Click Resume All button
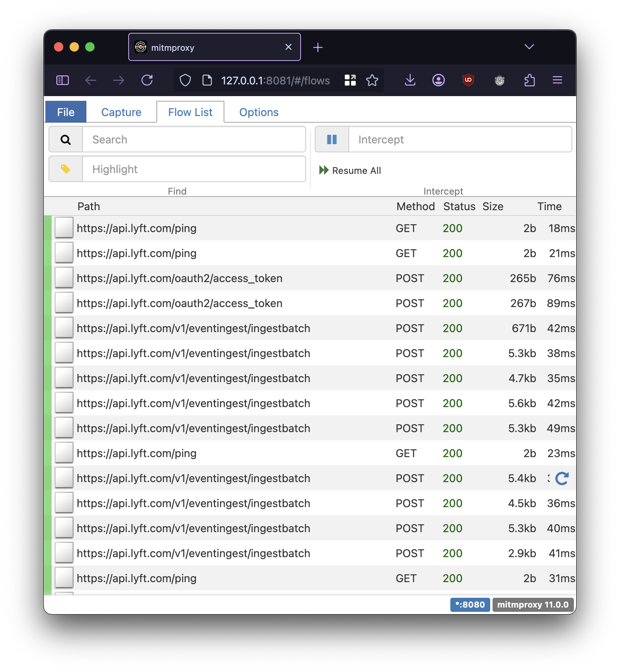 point(350,170)
